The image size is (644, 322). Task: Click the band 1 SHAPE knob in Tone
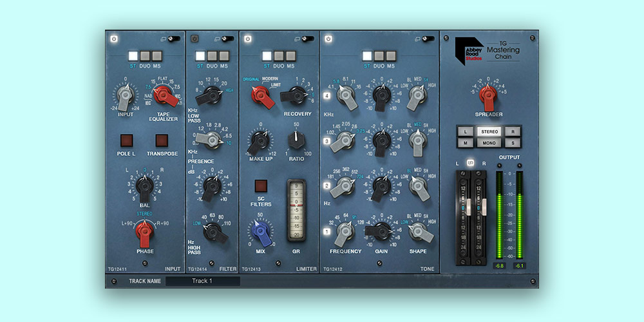point(420,232)
